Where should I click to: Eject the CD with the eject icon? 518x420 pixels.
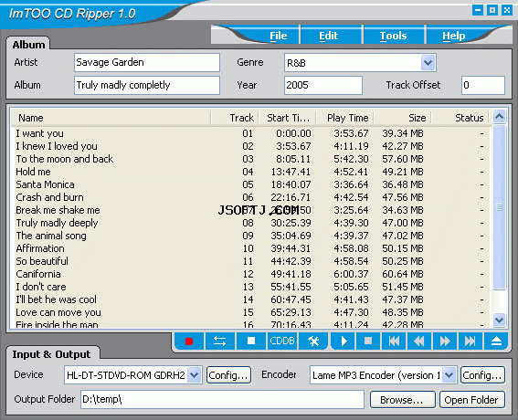[x=496, y=341]
